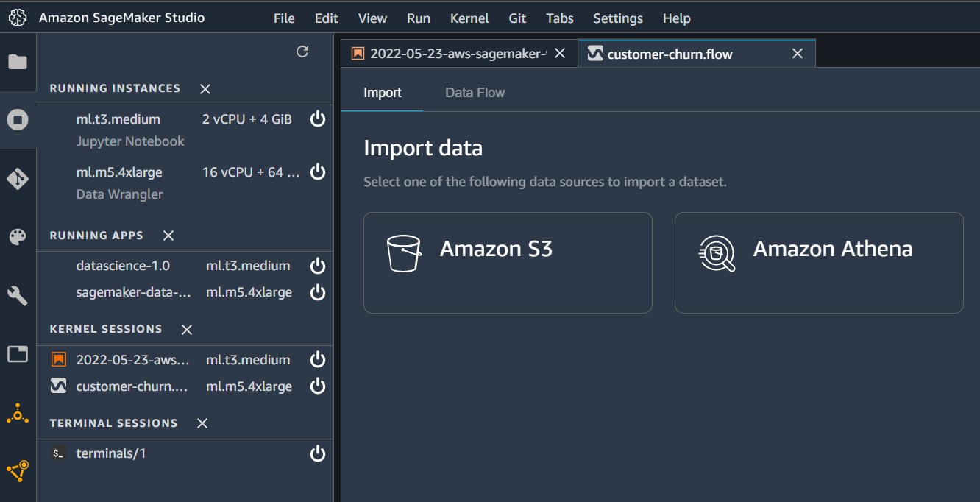The width and height of the screenshot is (980, 502).
Task: Select the Import tab
Action: click(383, 93)
